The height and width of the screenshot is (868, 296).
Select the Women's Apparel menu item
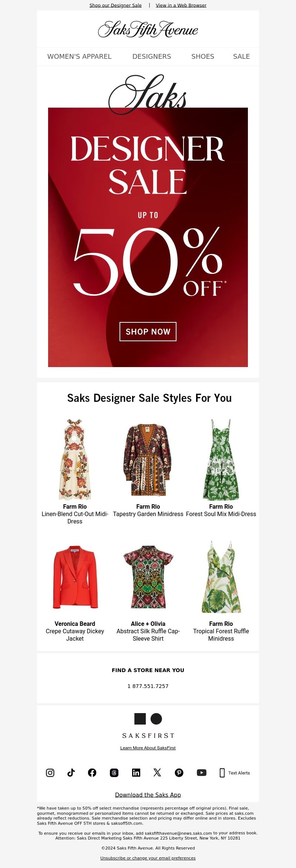[x=79, y=57]
